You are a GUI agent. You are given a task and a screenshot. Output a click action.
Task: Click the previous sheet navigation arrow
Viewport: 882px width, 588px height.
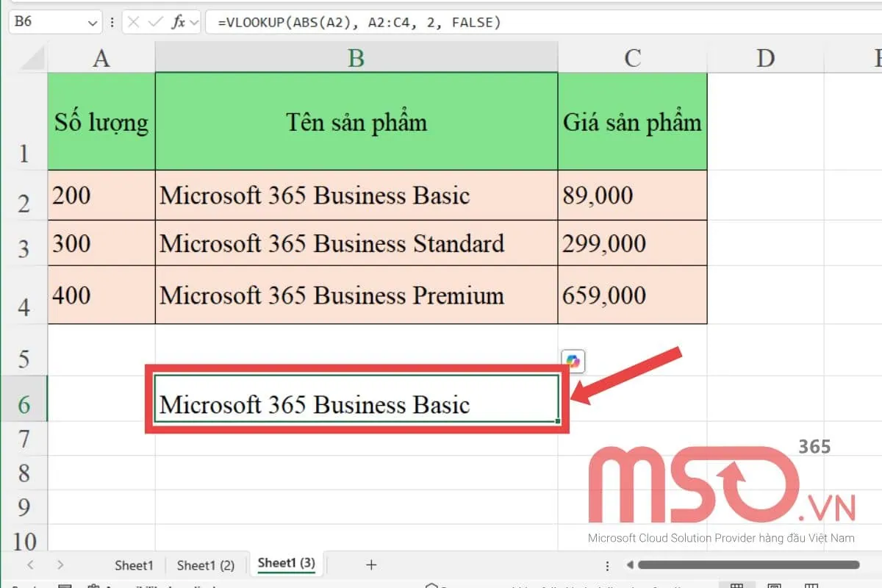30,565
